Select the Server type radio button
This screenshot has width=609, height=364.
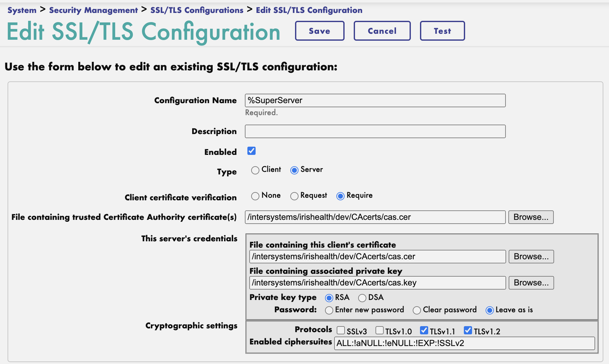294,170
